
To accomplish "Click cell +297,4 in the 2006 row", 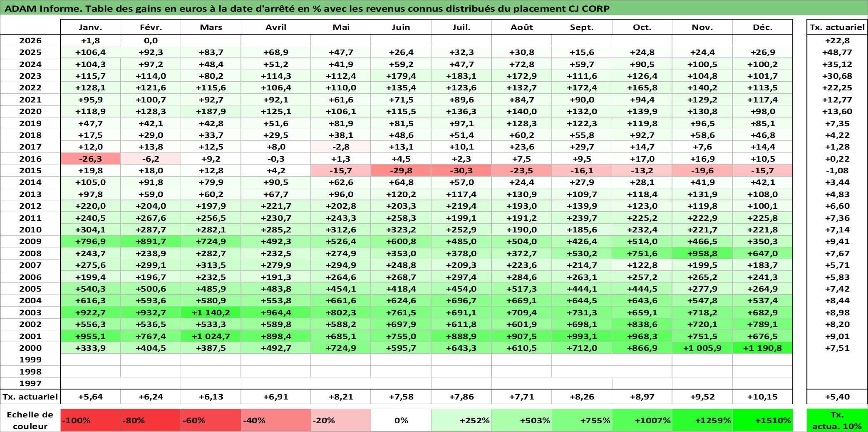I will (461, 277).
